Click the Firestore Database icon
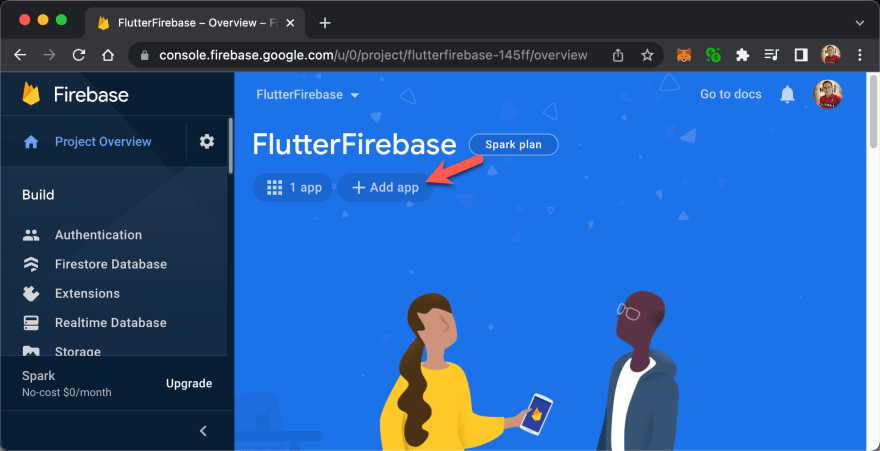The image size is (880, 451). tap(31, 264)
